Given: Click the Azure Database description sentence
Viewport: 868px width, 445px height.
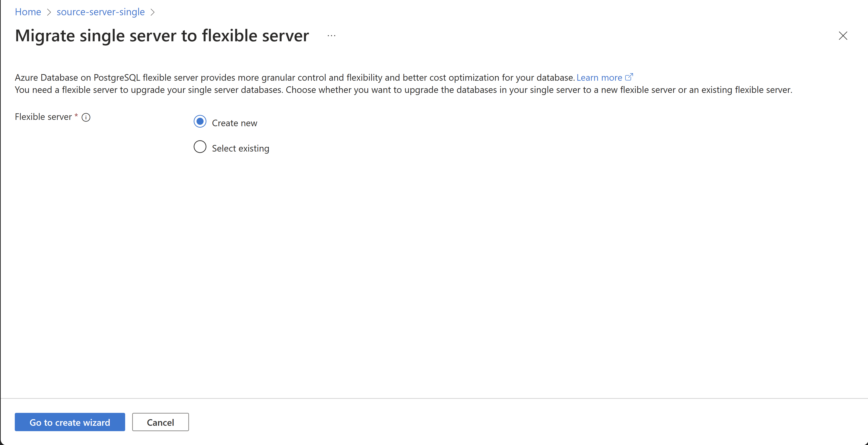Looking at the screenshot, I should click(x=294, y=77).
